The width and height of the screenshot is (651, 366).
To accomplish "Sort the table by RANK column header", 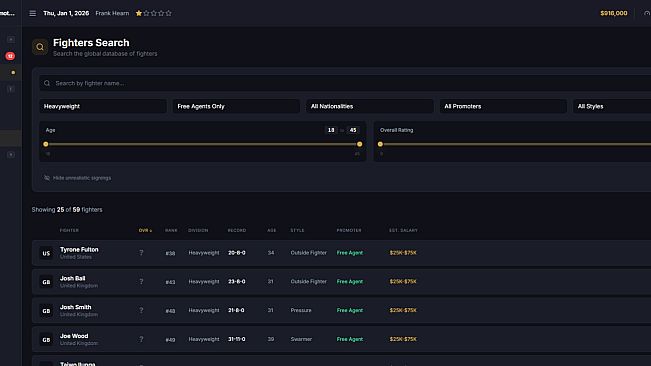I will pos(171,230).
